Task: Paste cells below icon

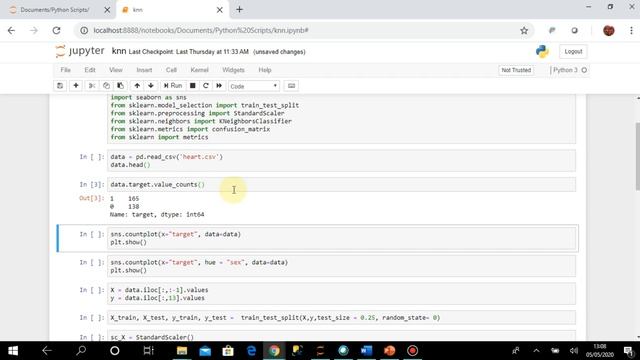Action: (x=120, y=86)
